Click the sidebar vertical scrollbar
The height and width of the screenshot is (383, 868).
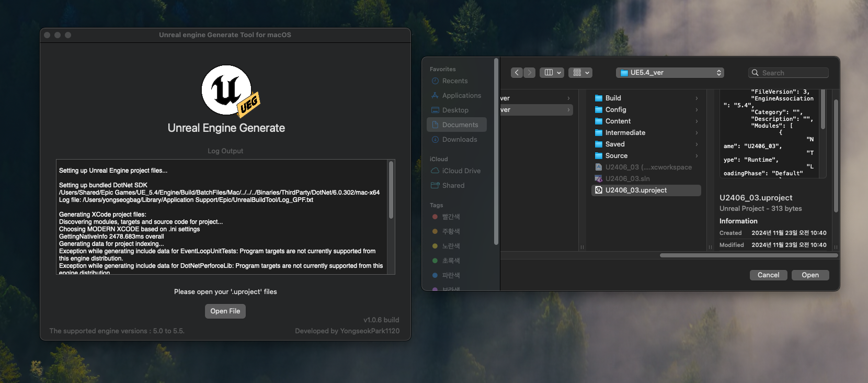click(496, 152)
